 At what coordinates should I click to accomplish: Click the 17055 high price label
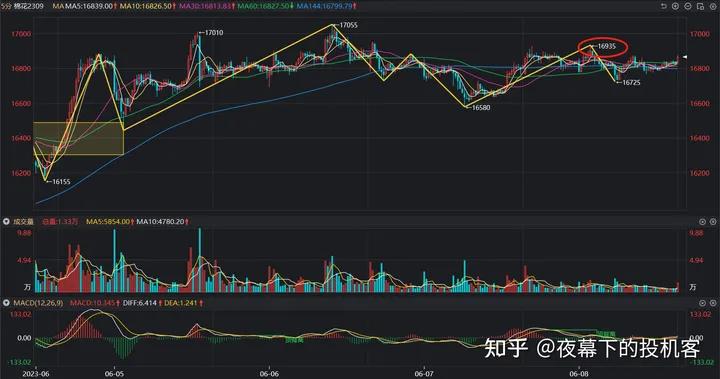tap(348, 25)
